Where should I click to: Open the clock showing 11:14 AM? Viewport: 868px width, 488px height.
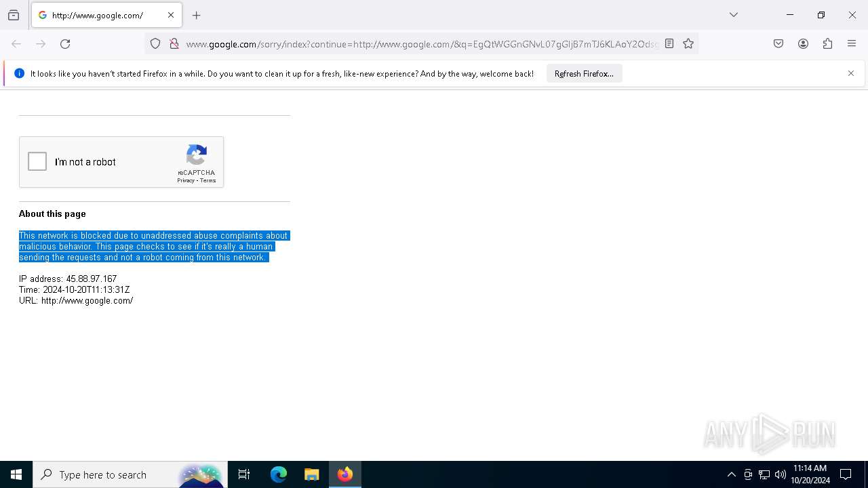tap(810, 474)
